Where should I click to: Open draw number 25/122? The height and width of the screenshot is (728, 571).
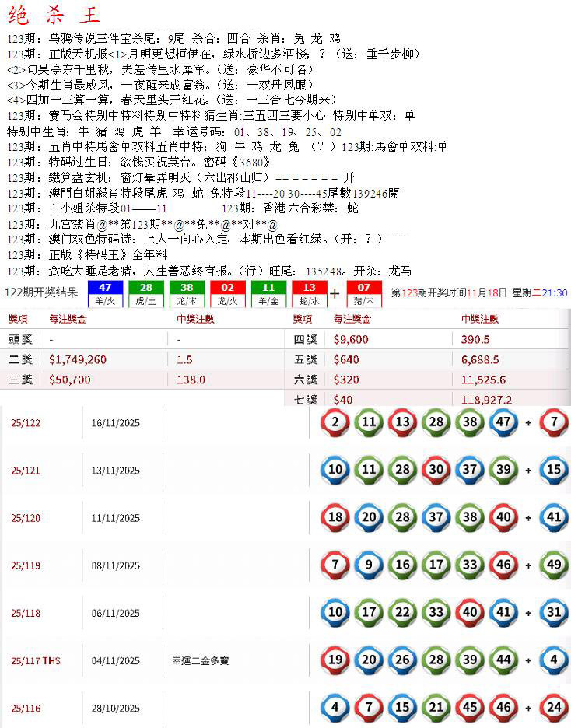tap(26, 423)
